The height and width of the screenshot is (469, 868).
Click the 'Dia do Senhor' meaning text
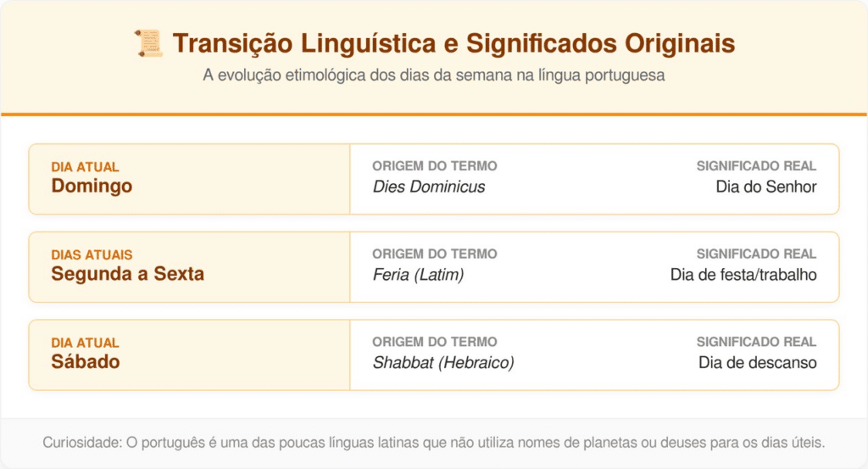[x=766, y=187]
